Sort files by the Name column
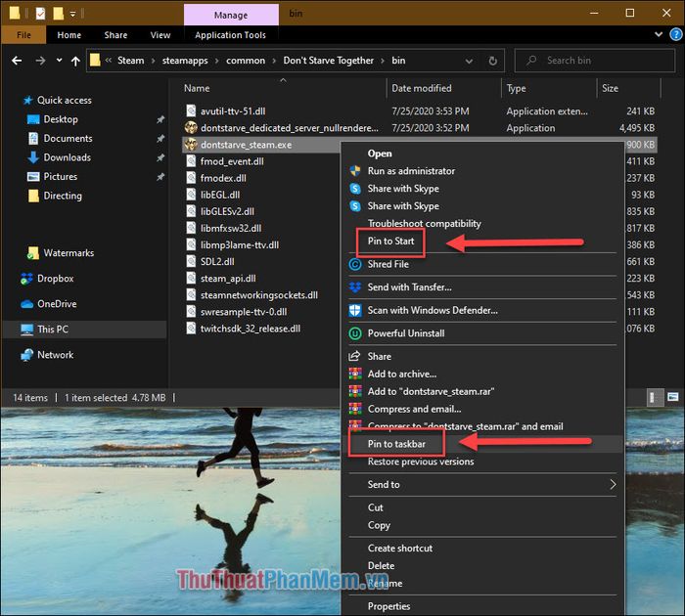The image size is (685, 616). 197,88
